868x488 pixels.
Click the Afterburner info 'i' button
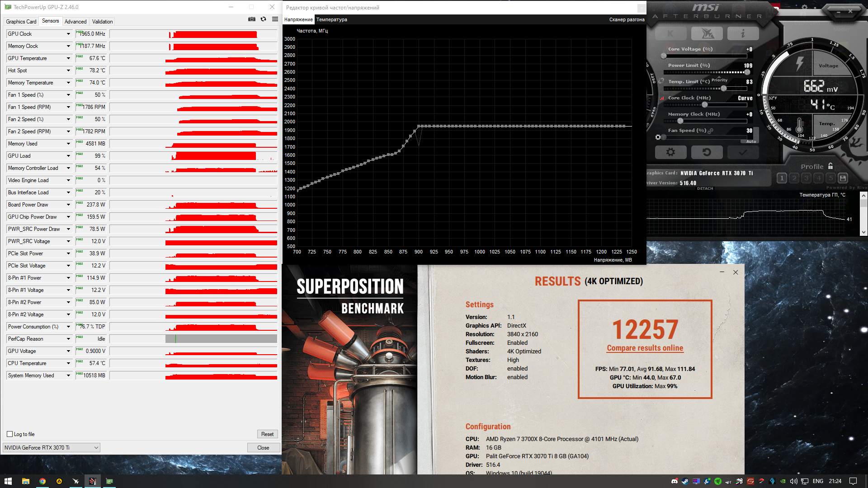[743, 33]
